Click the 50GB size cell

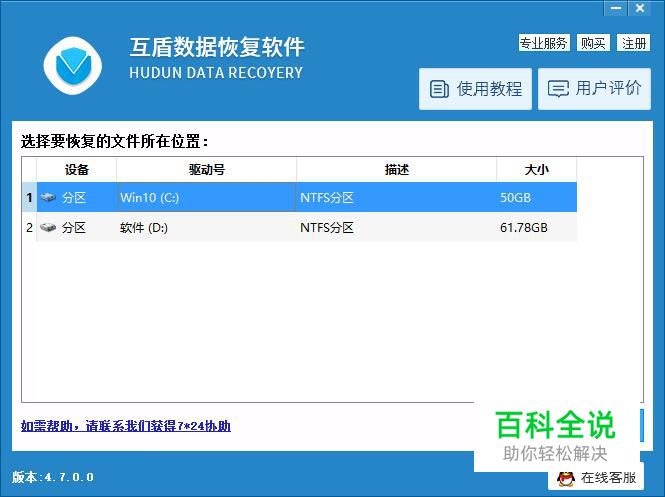(x=536, y=197)
